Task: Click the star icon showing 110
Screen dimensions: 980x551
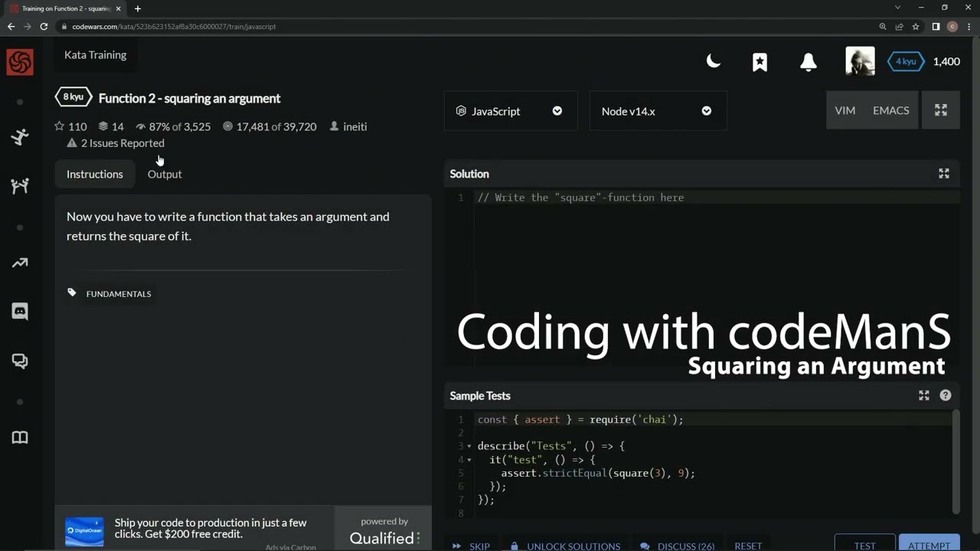Action: point(60,126)
